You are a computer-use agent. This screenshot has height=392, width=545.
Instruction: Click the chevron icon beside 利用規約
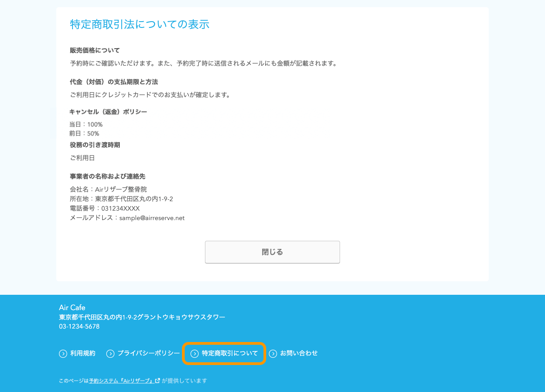[63, 353]
